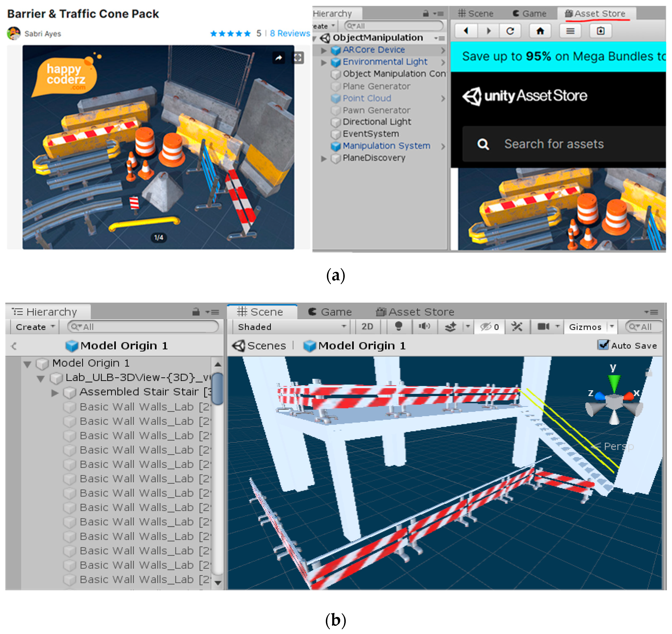Open the upper Hierarchy panel options menu icon
This screenshot has height=634, width=672.
pyautogui.click(x=439, y=14)
